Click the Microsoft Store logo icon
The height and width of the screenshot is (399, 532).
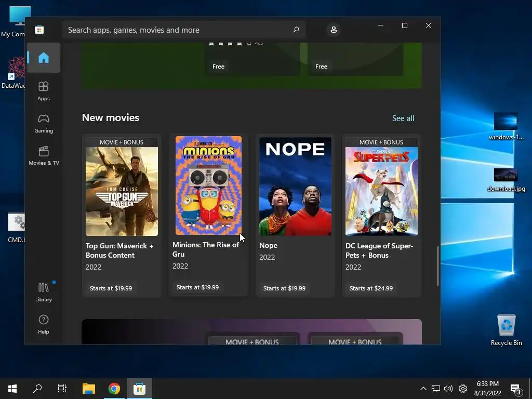(x=39, y=30)
